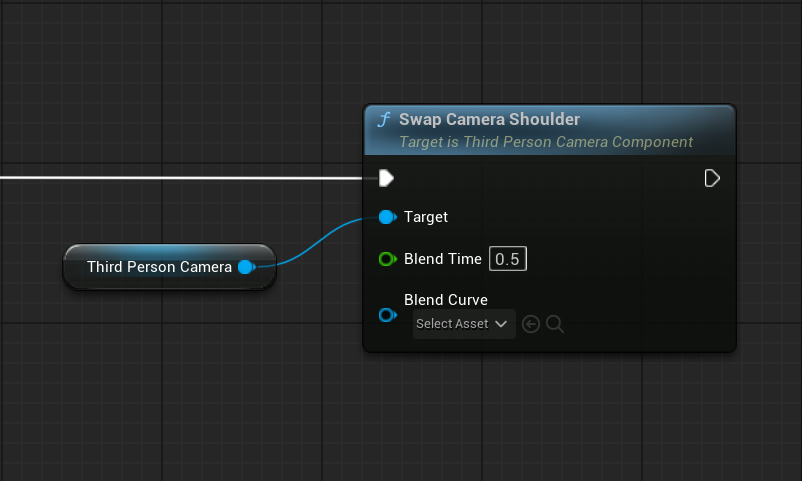Click the Third Person Camera output pin

[245, 267]
